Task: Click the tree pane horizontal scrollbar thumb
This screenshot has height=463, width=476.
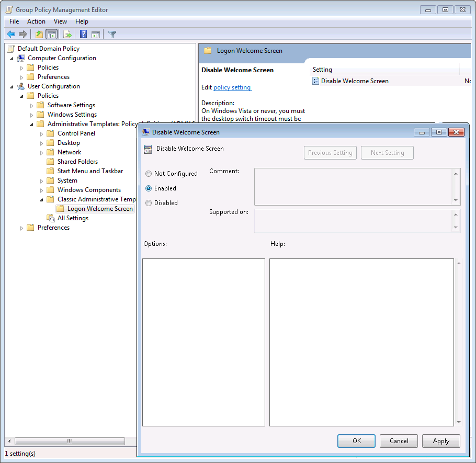Action: 69,442
